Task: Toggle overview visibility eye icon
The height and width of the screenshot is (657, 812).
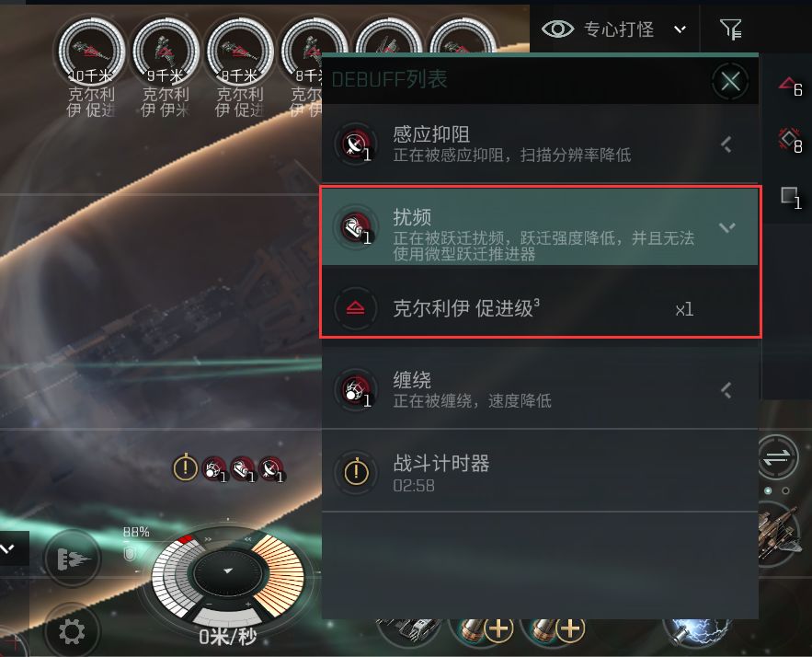Action: [x=557, y=29]
